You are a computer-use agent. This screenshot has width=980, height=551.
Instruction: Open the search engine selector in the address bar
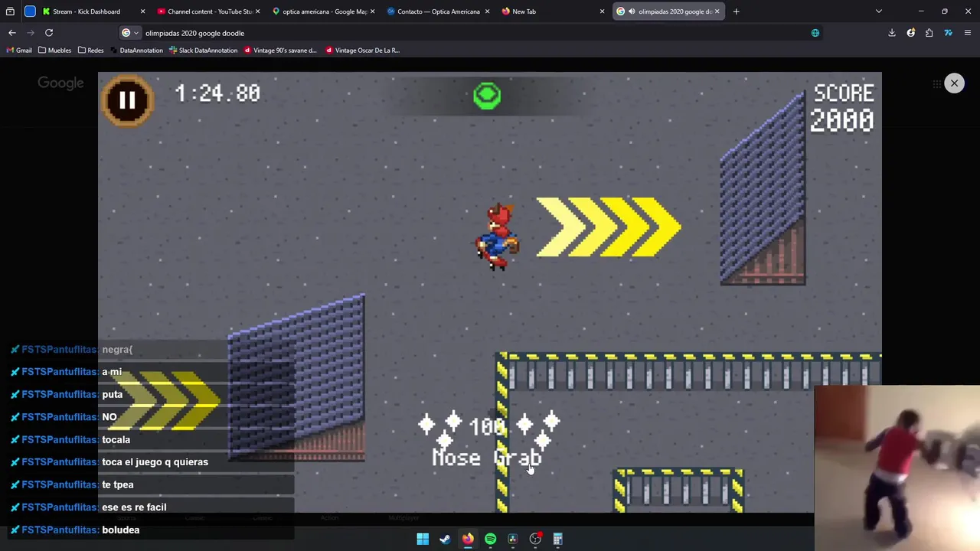pyautogui.click(x=130, y=33)
